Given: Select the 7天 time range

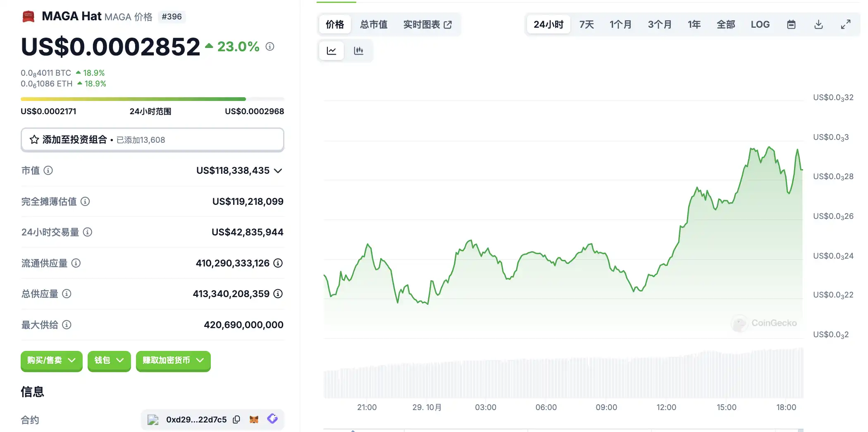Looking at the screenshot, I should (586, 24).
